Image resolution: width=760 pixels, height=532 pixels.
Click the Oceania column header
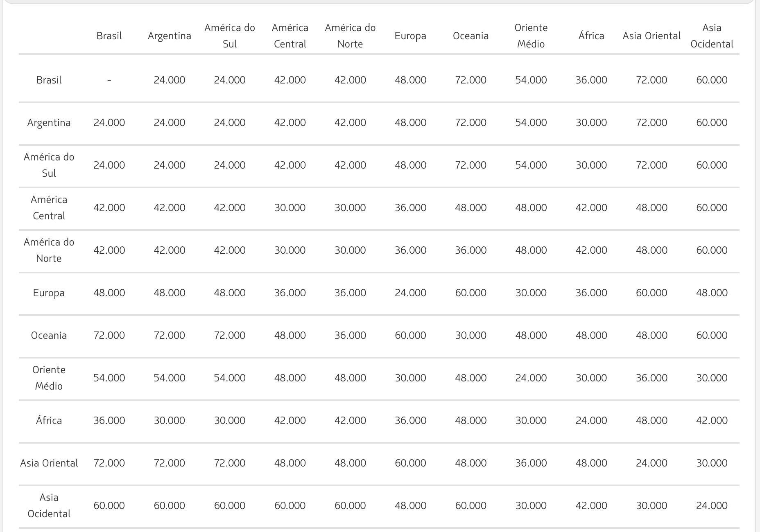(470, 36)
